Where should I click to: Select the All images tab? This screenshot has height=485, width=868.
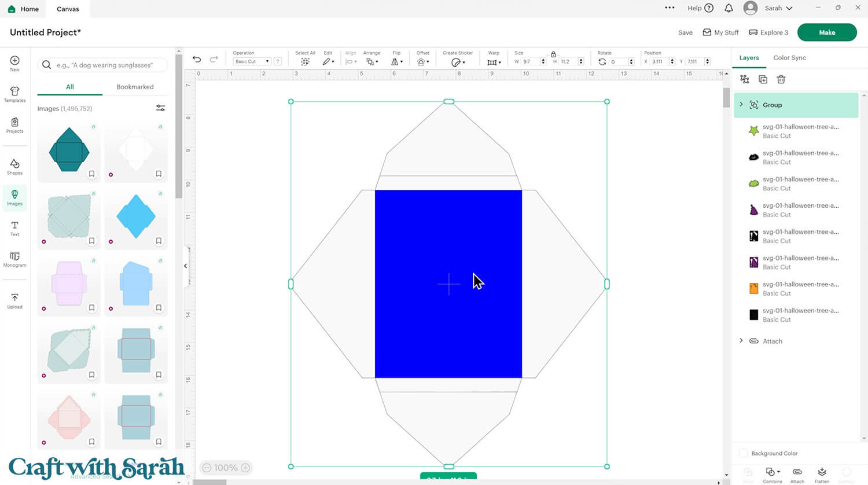(x=70, y=87)
